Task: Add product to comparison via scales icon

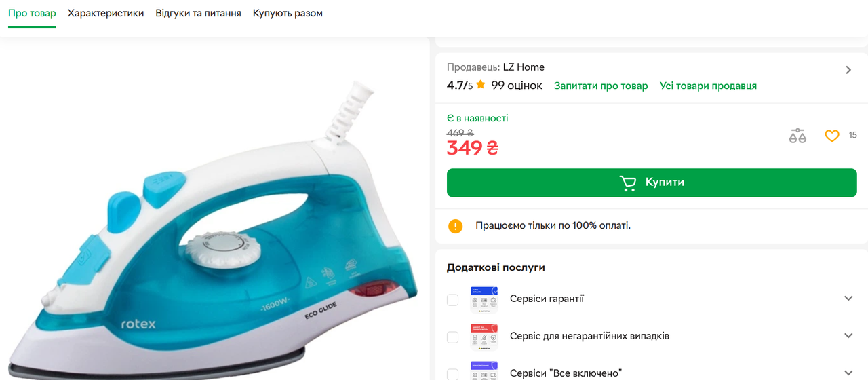Action: pyautogui.click(x=797, y=136)
